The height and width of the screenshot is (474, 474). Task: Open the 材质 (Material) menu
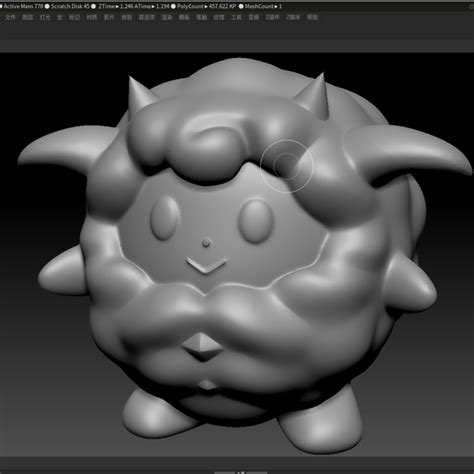tap(92, 17)
